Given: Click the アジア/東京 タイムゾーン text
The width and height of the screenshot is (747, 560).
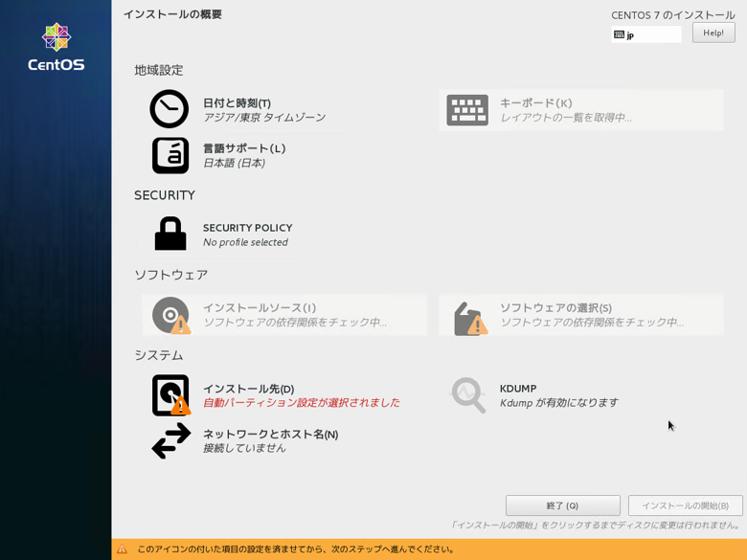Looking at the screenshot, I should pyautogui.click(x=264, y=117).
